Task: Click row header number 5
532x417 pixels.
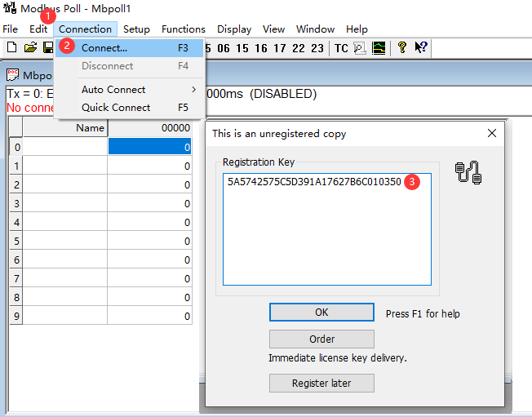Action: point(16,241)
